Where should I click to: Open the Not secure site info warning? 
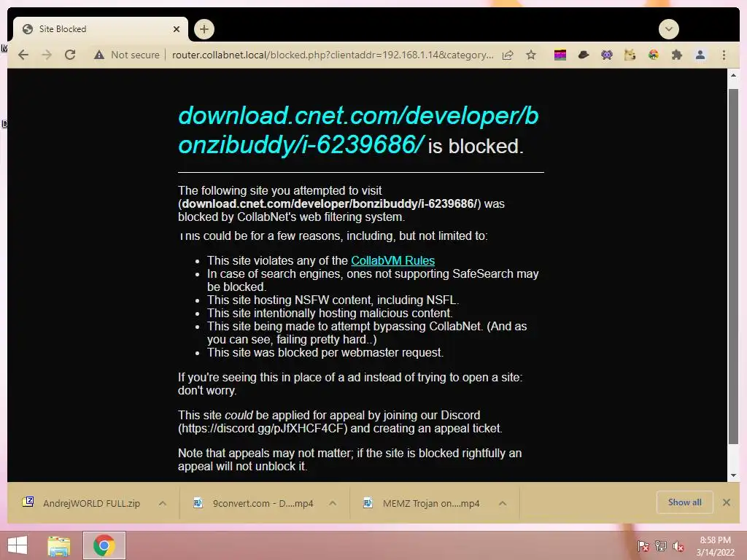(x=127, y=55)
